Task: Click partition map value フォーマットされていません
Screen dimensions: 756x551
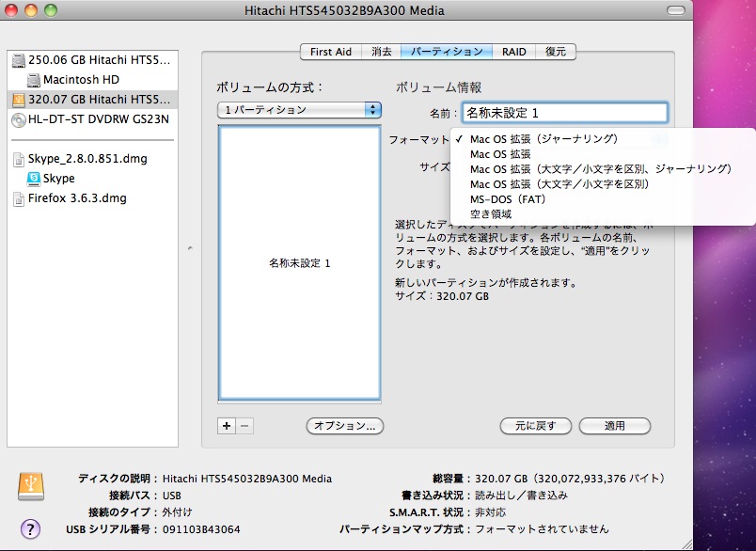Action: click(x=542, y=529)
